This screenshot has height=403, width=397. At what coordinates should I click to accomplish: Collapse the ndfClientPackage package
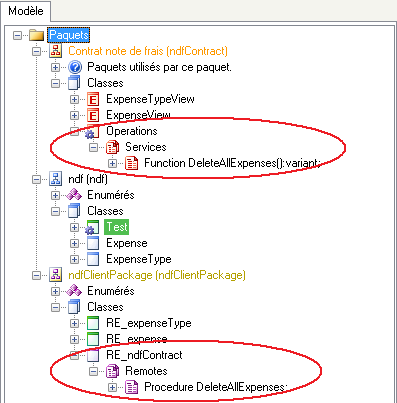coord(36,275)
